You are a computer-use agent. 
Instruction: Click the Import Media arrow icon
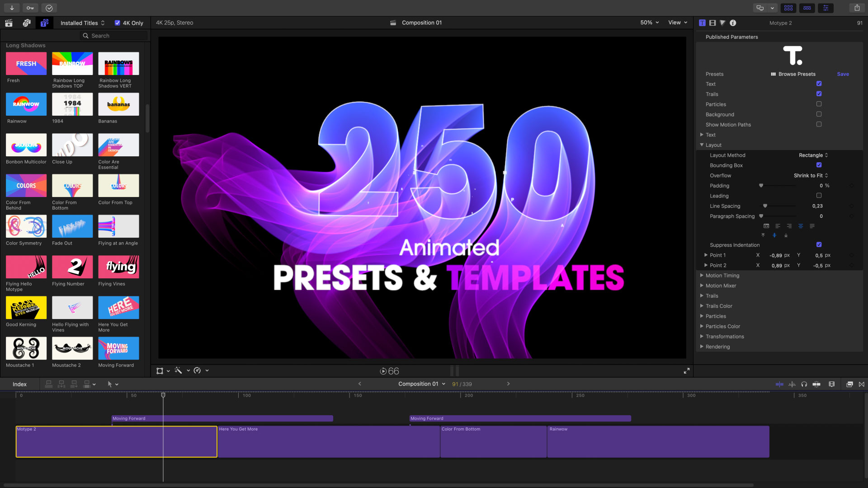12,8
